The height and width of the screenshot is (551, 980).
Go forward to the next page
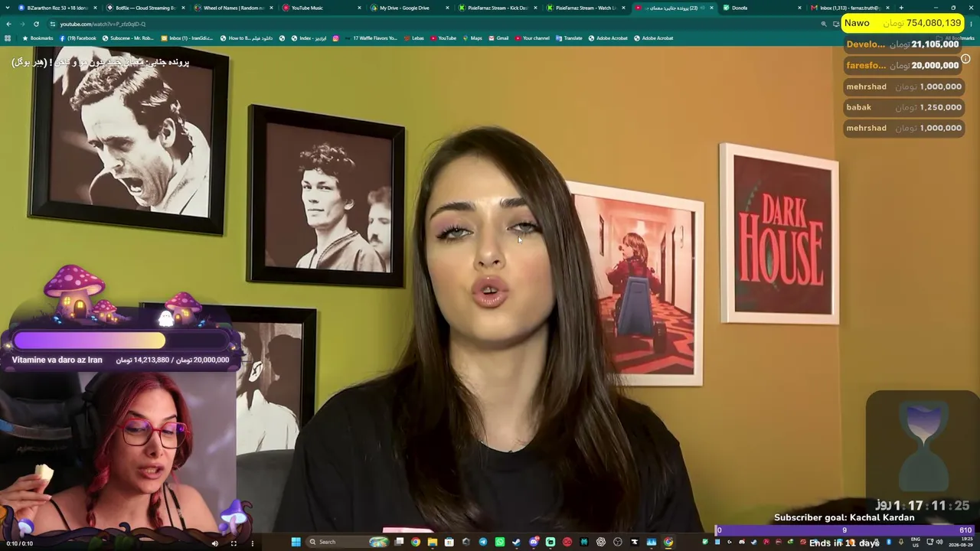(x=22, y=24)
